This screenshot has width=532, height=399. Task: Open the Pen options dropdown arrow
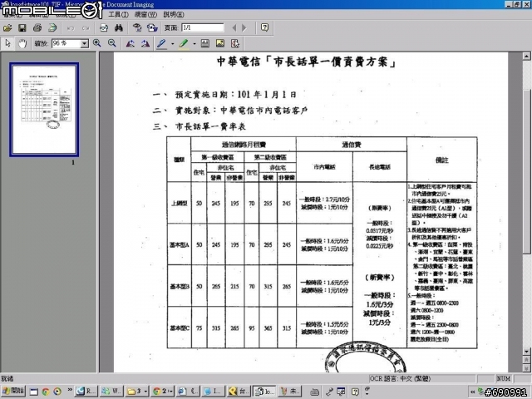(x=172, y=44)
